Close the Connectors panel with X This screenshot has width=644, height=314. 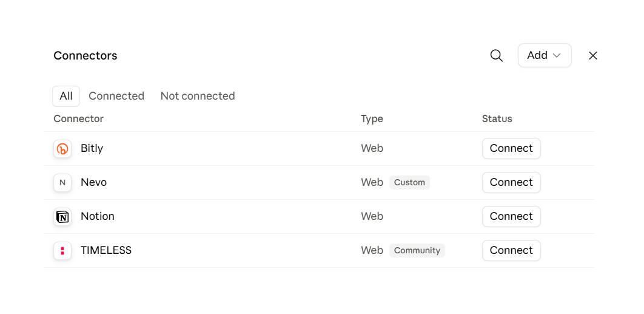pyautogui.click(x=592, y=55)
